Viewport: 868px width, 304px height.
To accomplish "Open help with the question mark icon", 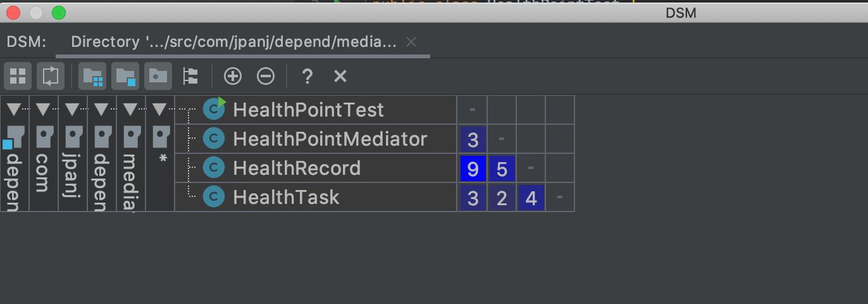I will tap(307, 77).
